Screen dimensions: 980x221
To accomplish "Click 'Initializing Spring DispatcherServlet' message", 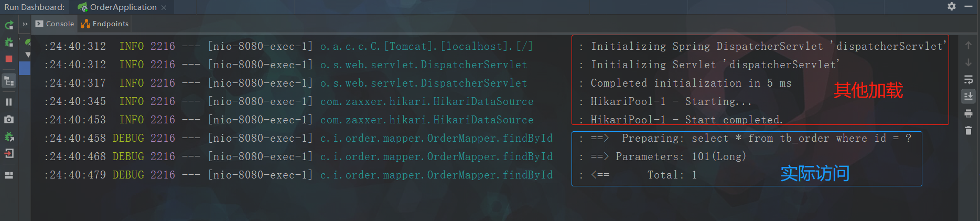I will coord(769,46).
